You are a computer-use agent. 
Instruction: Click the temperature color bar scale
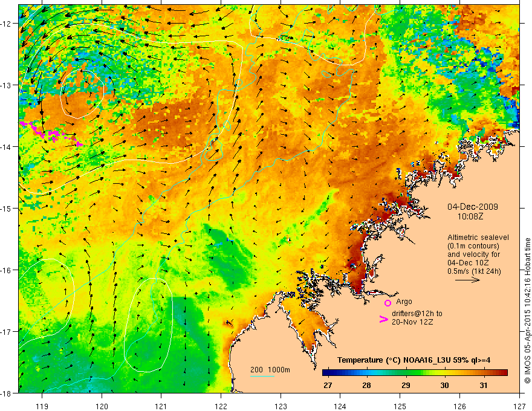coord(415,373)
